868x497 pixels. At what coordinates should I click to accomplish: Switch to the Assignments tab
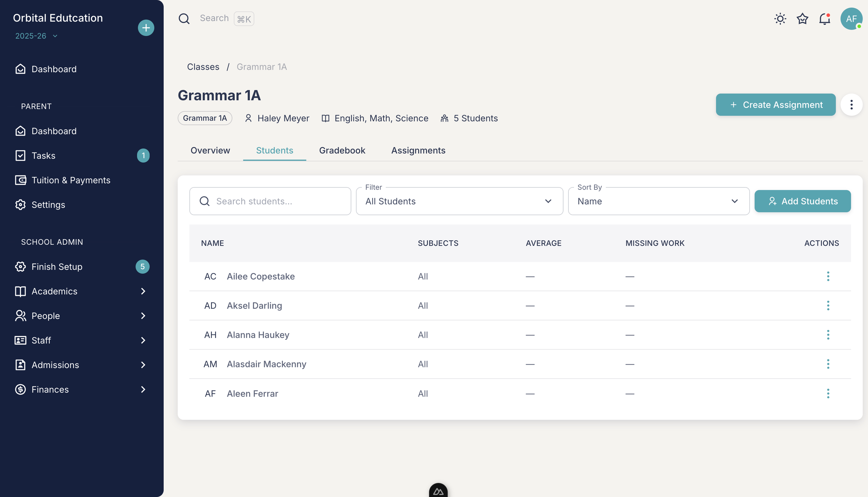point(418,150)
